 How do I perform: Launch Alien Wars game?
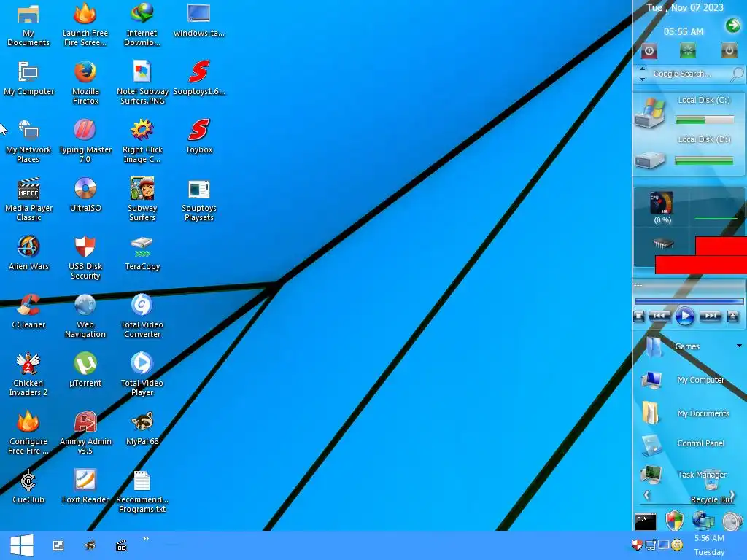(28, 253)
